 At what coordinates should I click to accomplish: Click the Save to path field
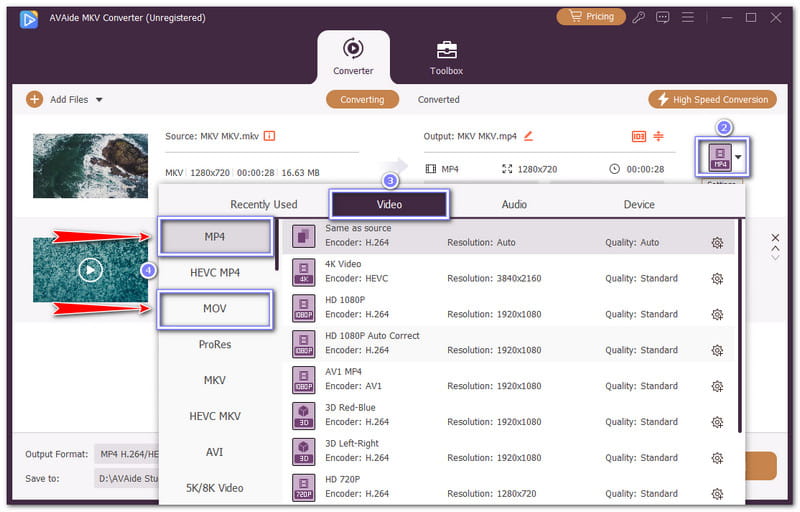coord(128,478)
